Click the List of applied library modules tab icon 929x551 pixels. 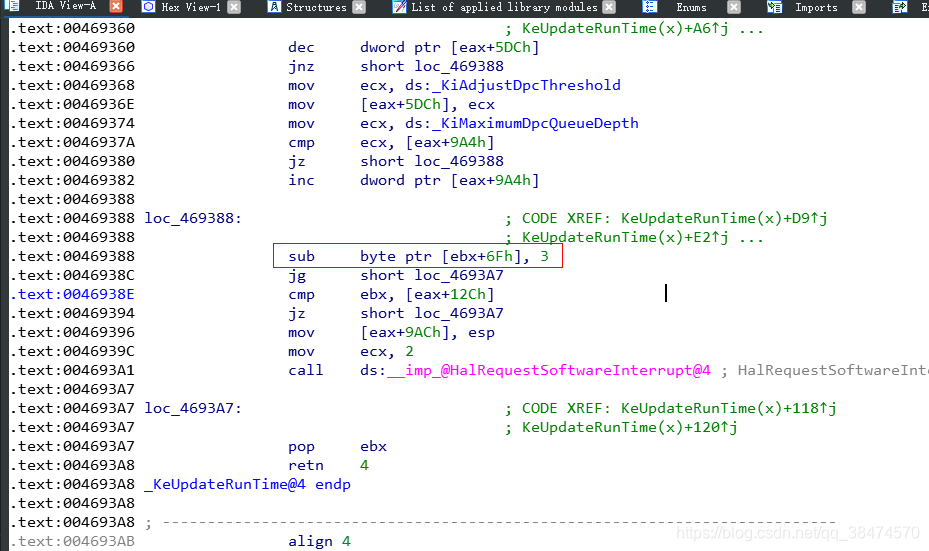click(x=400, y=7)
